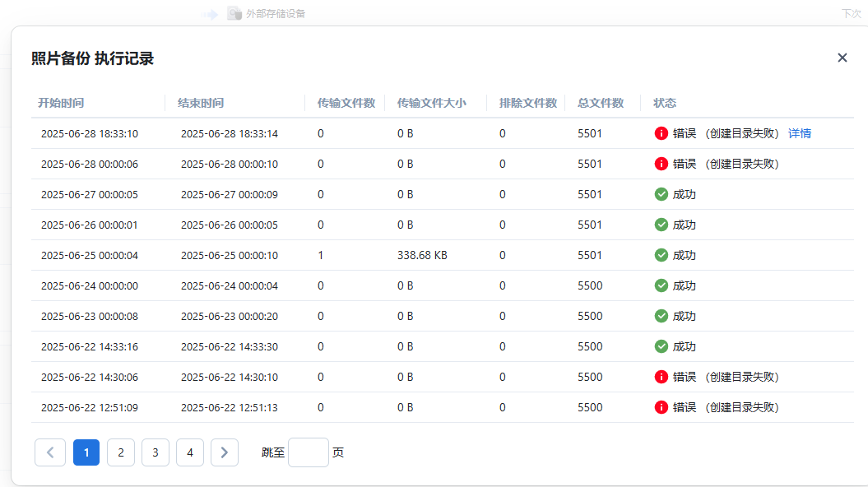Viewport: 868px width, 487px height.
Task: Select start time 2025-06-22 14:30:06
Action: (90, 377)
